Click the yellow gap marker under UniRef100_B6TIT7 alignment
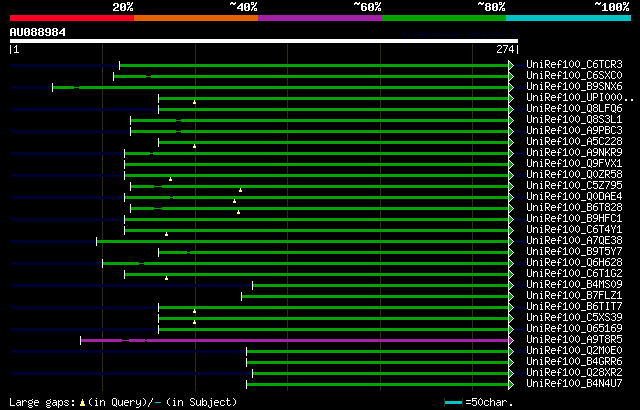This screenshot has width=640, height=410. (x=195, y=311)
